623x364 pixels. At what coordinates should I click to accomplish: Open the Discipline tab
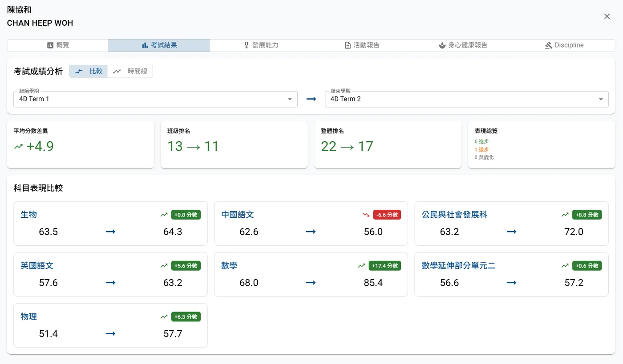tap(564, 45)
